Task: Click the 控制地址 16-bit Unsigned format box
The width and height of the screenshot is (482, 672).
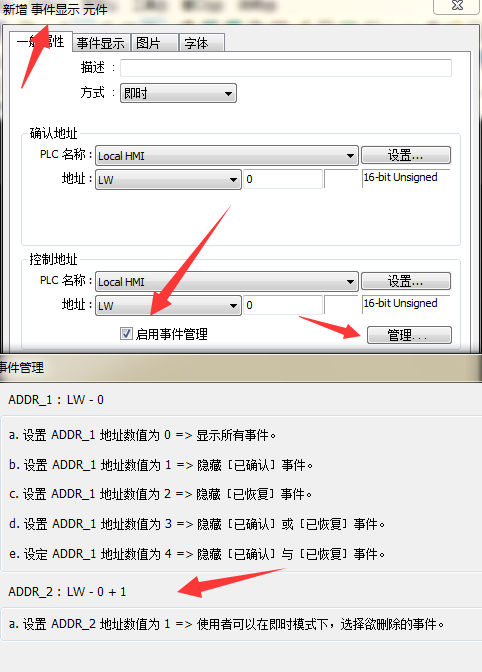Action: pos(406,304)
